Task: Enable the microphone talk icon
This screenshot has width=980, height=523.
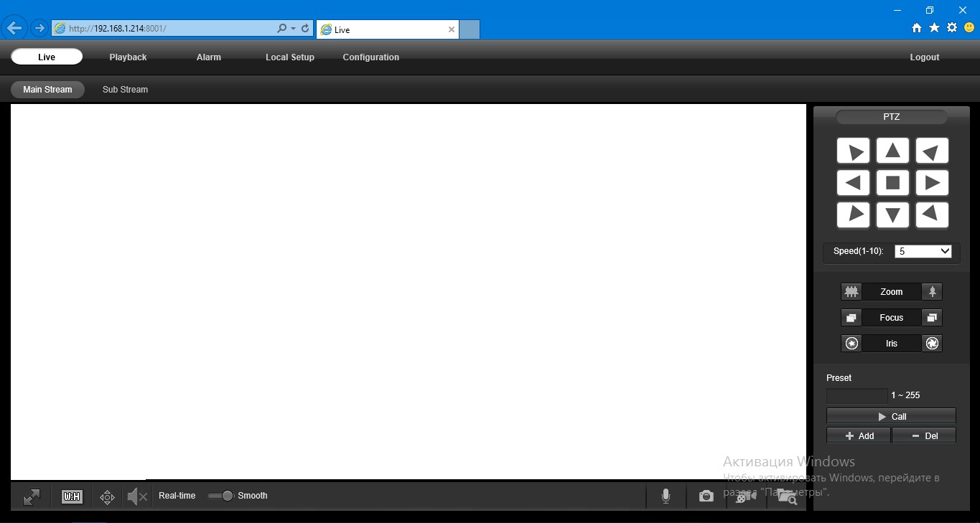Action: pos(666,496)
